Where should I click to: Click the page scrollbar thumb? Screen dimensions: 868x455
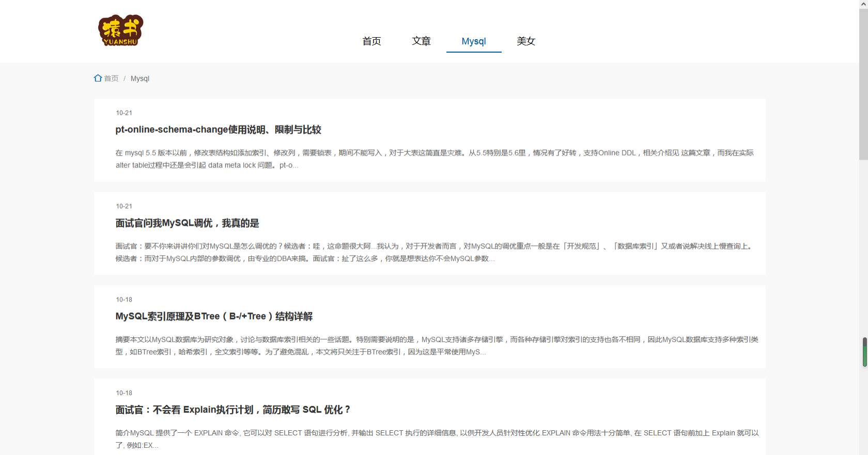coord(863,84)
